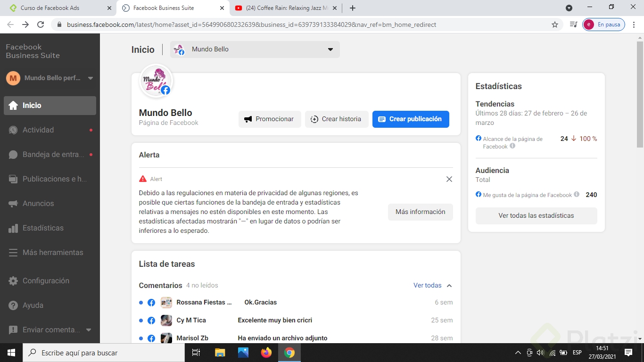Open Firefox from the taskbar
Image resolution: width=644 pixels, height=362 pixels.
266,352
